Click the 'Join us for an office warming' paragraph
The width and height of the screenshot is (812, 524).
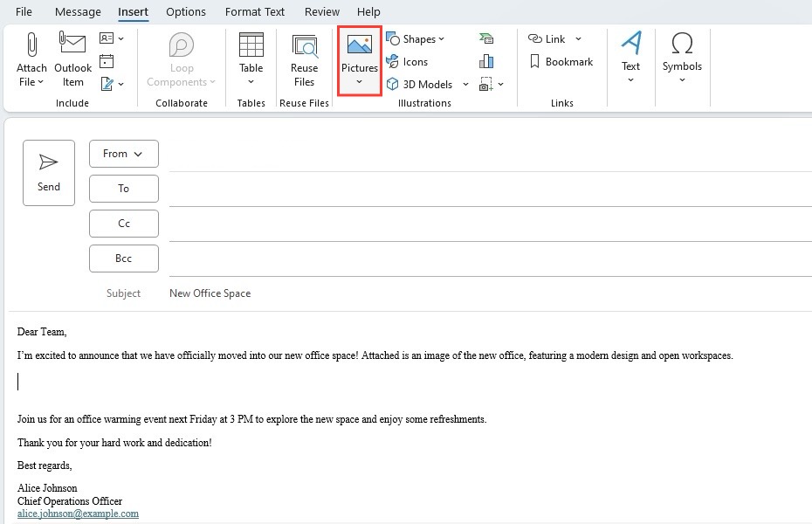click(251, 419)
